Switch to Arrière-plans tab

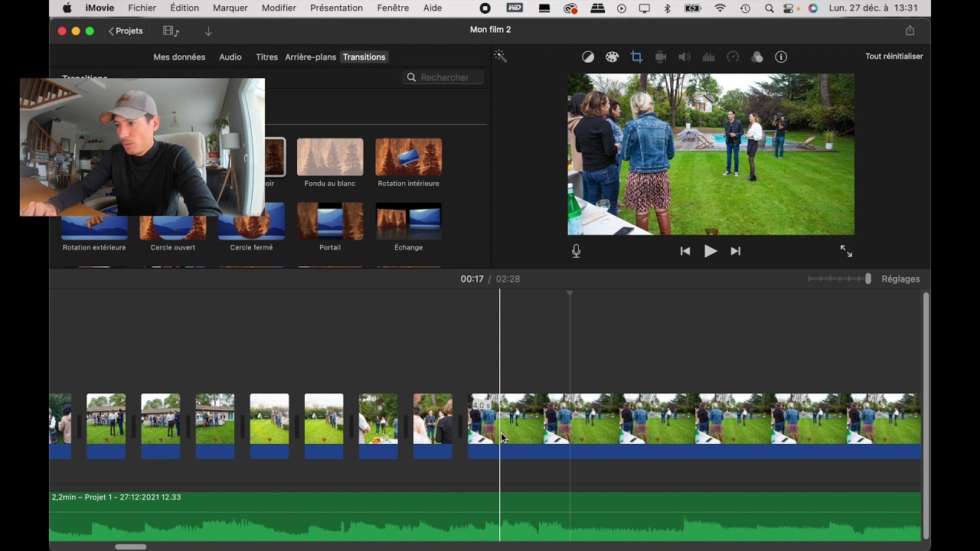click(311, 57)
